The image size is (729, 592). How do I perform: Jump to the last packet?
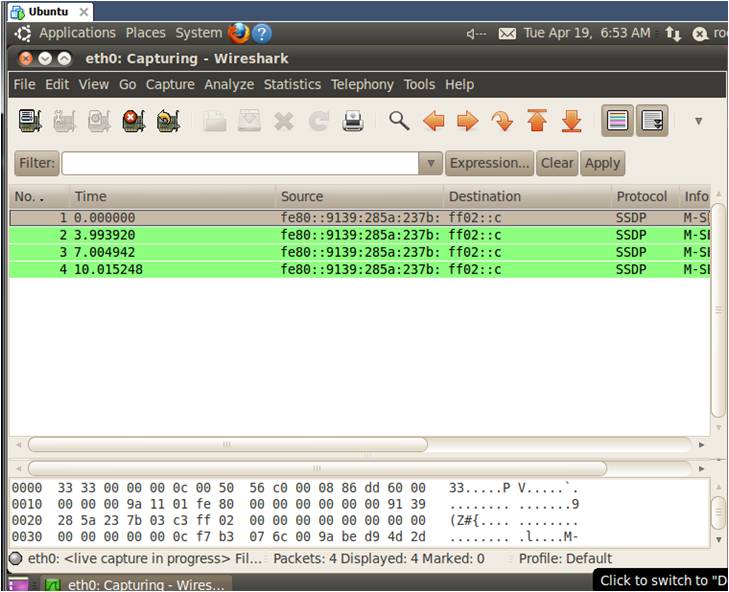(x=571, y=121)
